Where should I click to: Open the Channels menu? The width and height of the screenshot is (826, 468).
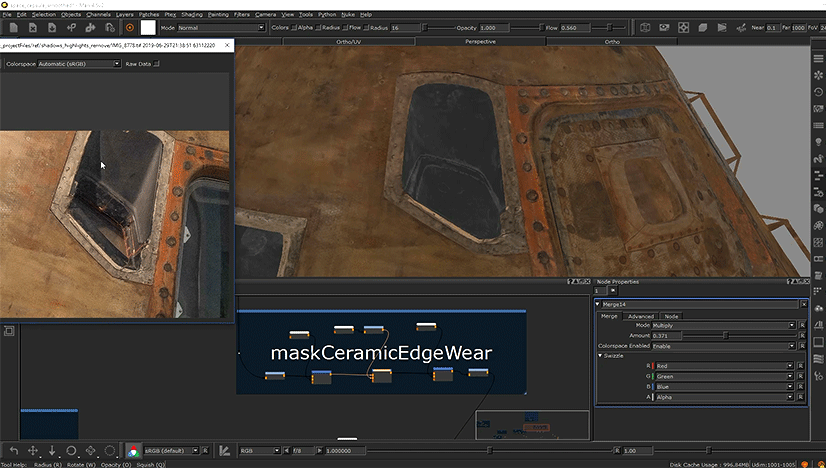click(x=98, y=14)
